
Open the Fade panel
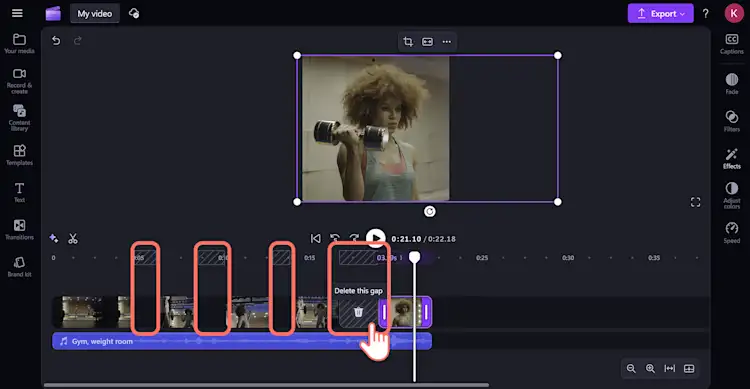click(731, 84)
